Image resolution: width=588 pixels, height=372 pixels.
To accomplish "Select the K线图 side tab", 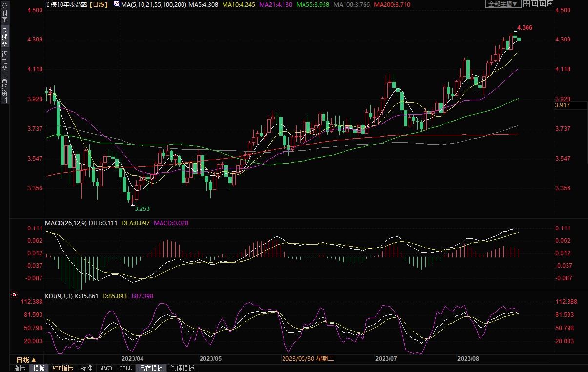I will [x=4, y=37].
